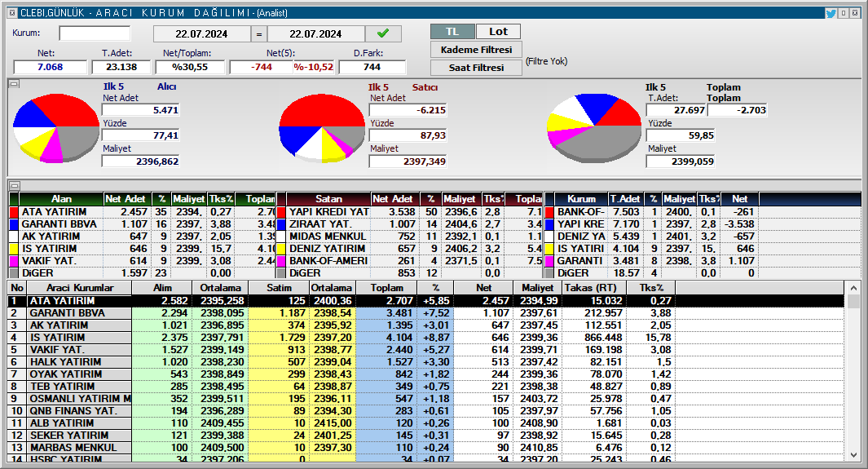Click red color swatch next to ATA YATIRIM
This screenshot has height=469, width=868.
coord(14,212)
